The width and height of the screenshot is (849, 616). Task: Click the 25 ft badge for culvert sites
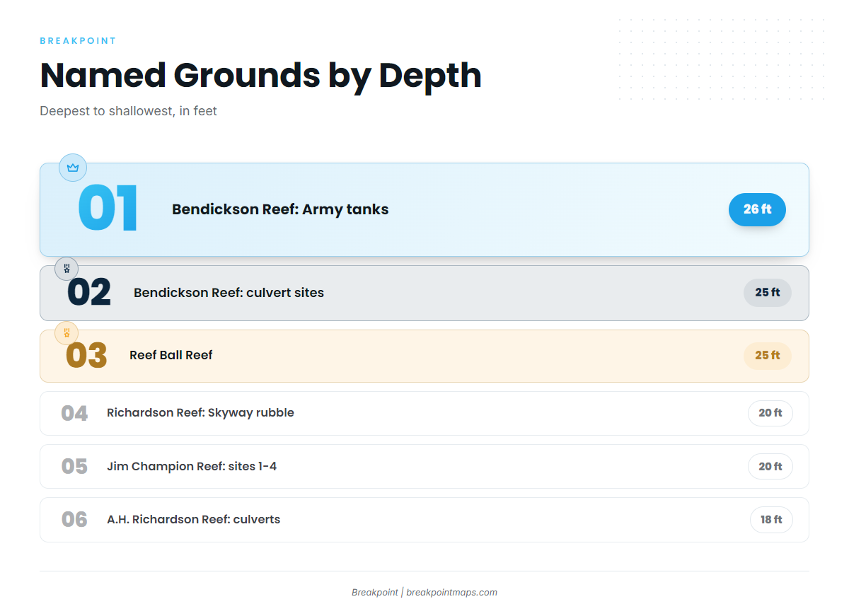[768, 293]
